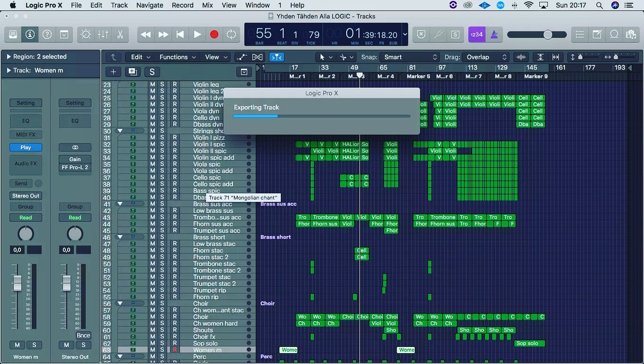Viewport: 644px width, 364px height.
Task: Open the media Browsers
Action: (x=631, y=34)
